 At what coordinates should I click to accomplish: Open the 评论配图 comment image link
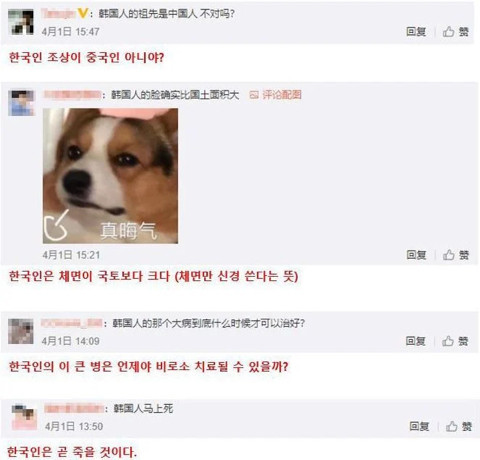tap(282, 95)
